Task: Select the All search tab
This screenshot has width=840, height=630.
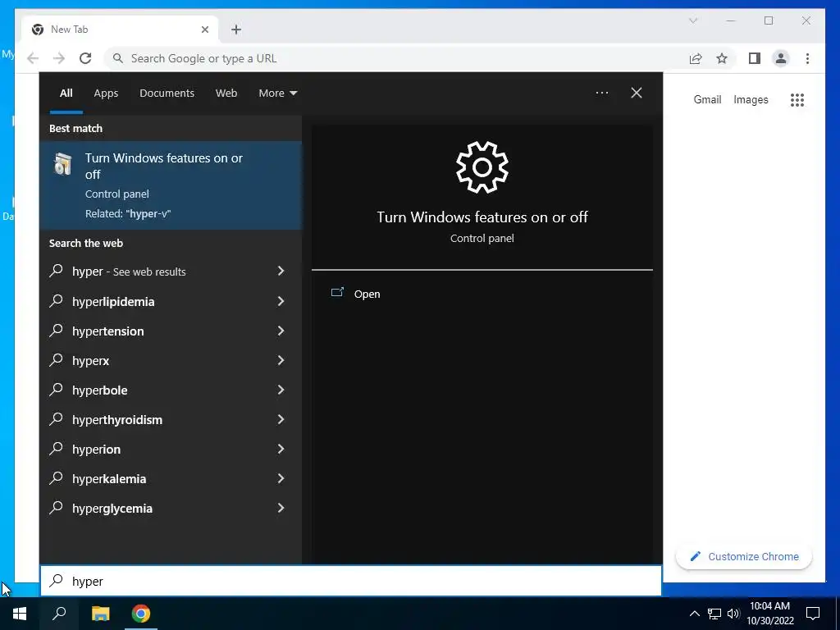Action: tap(66, 94)
